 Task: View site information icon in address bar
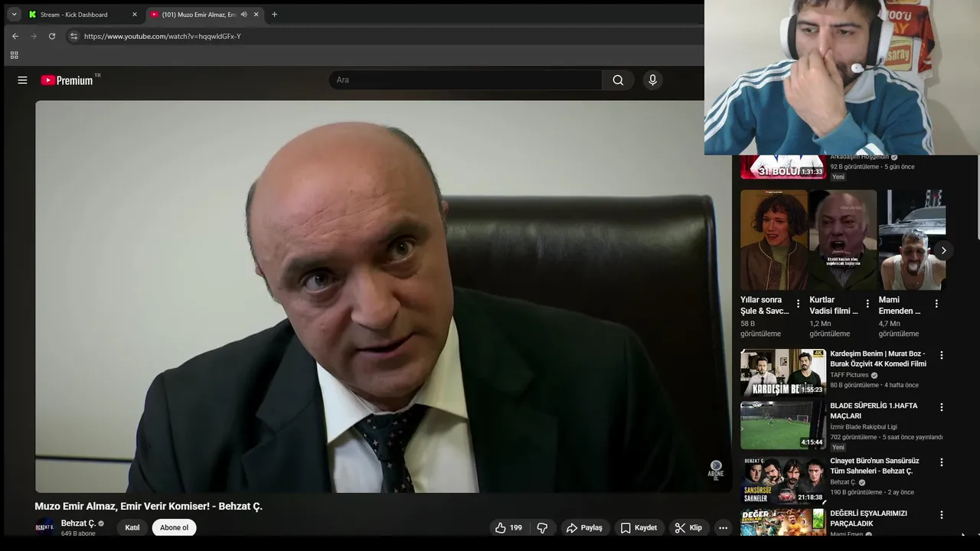coord(73,36)
